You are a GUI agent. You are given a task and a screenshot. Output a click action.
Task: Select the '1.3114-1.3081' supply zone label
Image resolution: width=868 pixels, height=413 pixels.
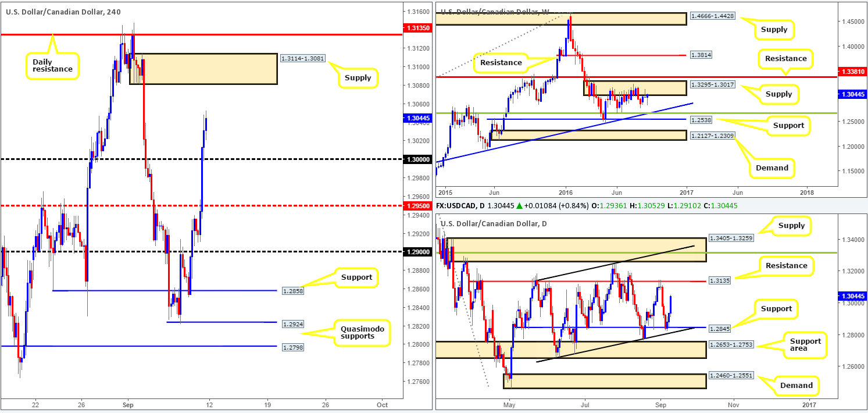(302, 58)
